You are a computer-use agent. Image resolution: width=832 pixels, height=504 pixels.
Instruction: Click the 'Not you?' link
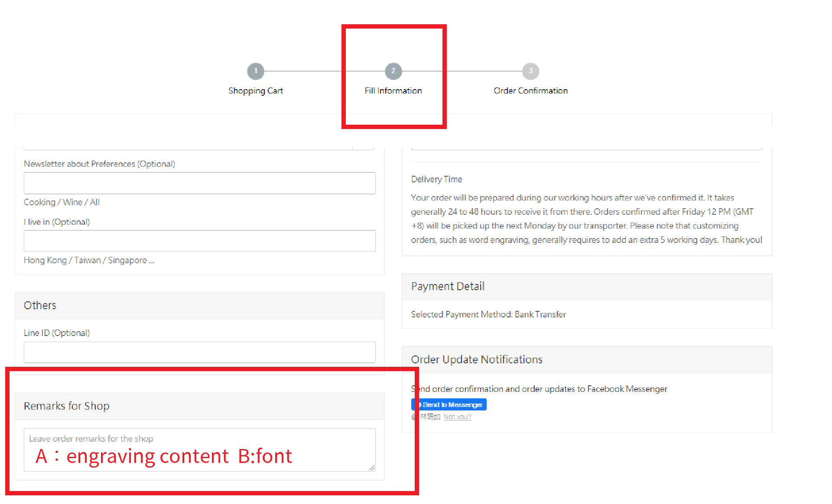coord(457,417)
